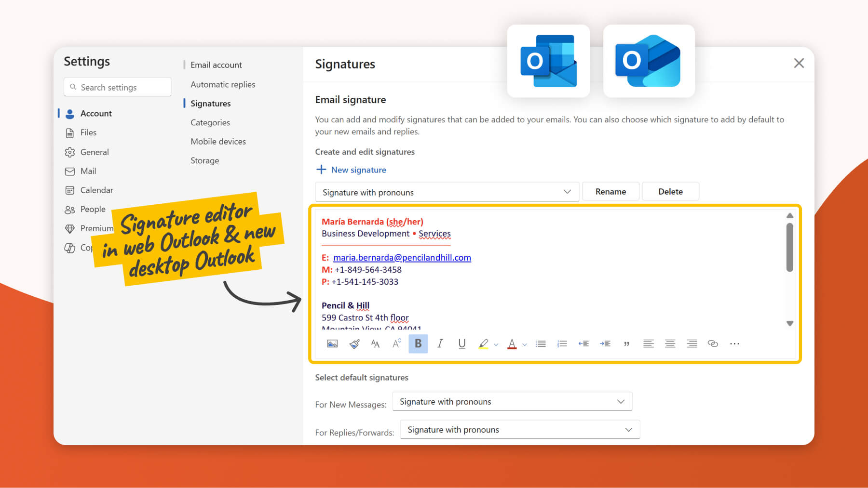This screenshot has width=868, height=488.
Task: Click the Business Development job title text
Action: pos(366,234)
